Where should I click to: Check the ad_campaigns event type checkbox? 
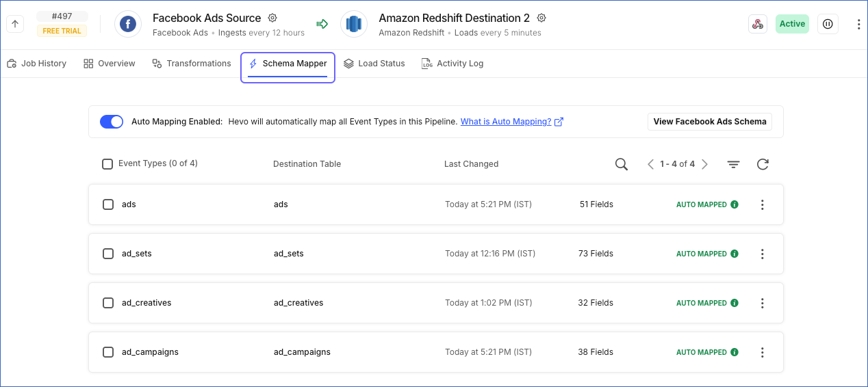(x=108, y=352)
